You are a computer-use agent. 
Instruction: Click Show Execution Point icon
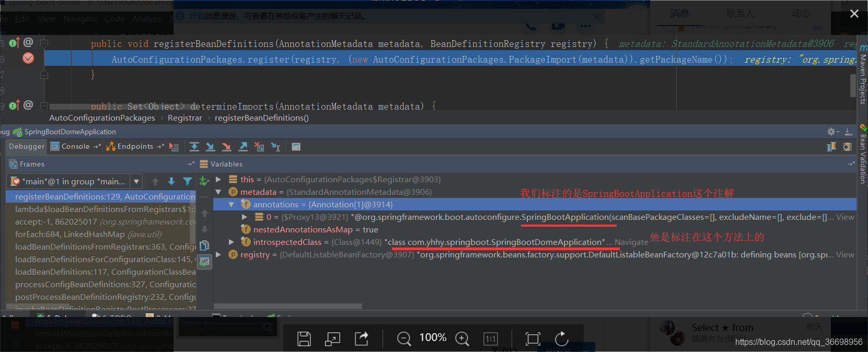click(x=174, y=147)
